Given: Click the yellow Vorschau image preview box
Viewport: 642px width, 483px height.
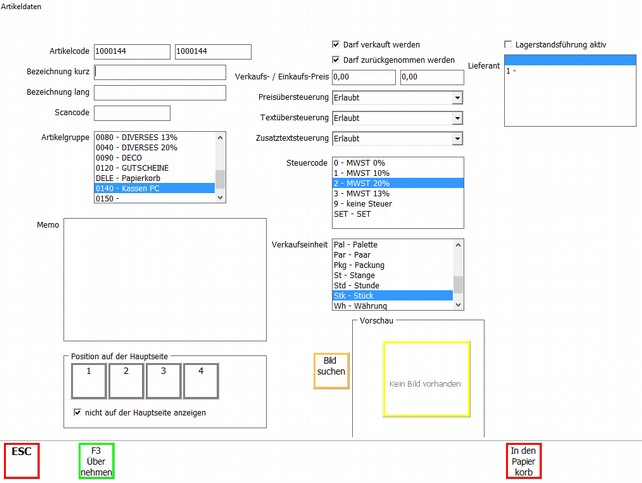Looking at the screenshot, I should 426,379.
